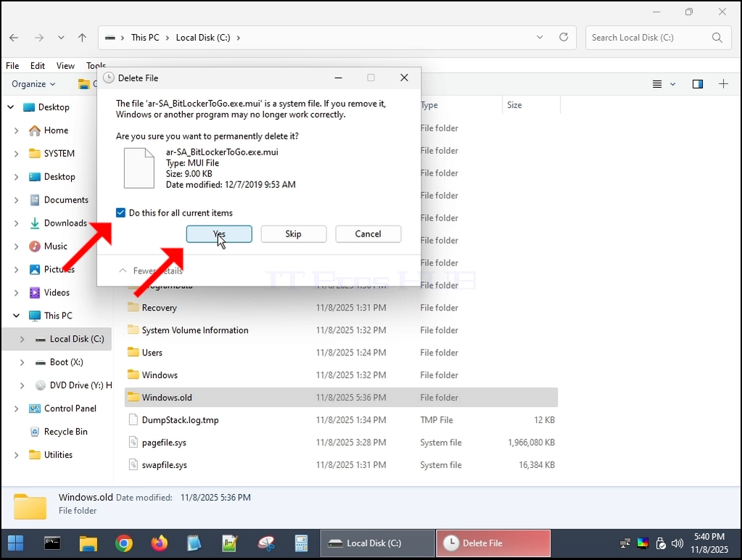742x560 pixels.
Task: Launch Firefox from taskbar
Action: tap(160, 543)
